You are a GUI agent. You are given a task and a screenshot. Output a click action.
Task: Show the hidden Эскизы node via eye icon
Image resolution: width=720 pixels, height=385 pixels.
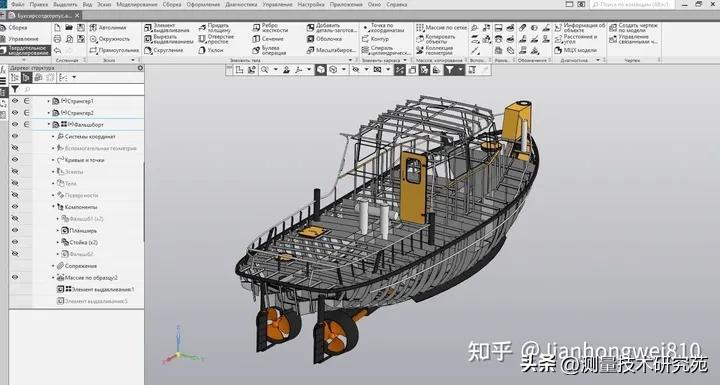coord(15,171)
